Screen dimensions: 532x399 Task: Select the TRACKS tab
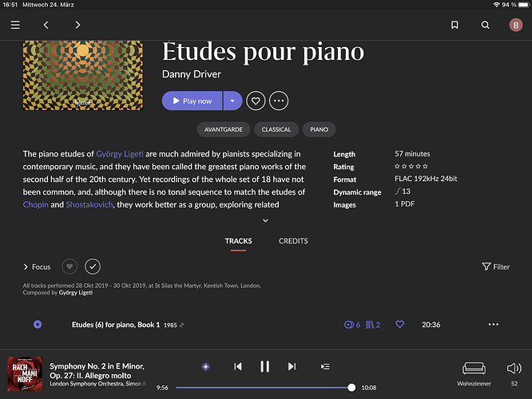238,241
